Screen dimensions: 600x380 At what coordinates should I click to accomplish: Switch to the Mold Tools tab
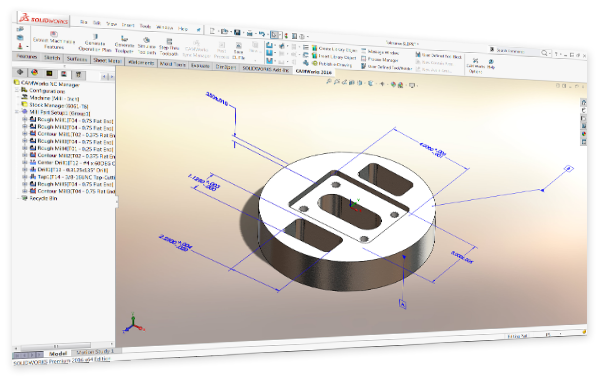pos(172,64)
